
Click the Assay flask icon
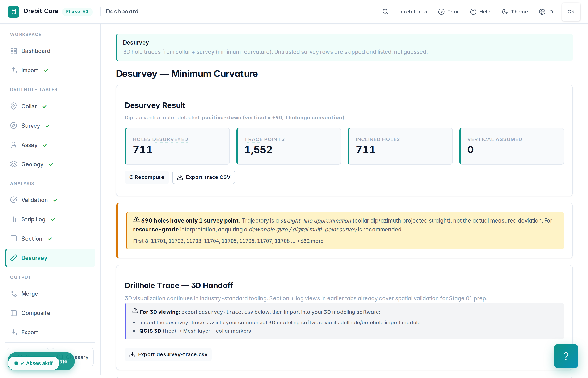14,145
